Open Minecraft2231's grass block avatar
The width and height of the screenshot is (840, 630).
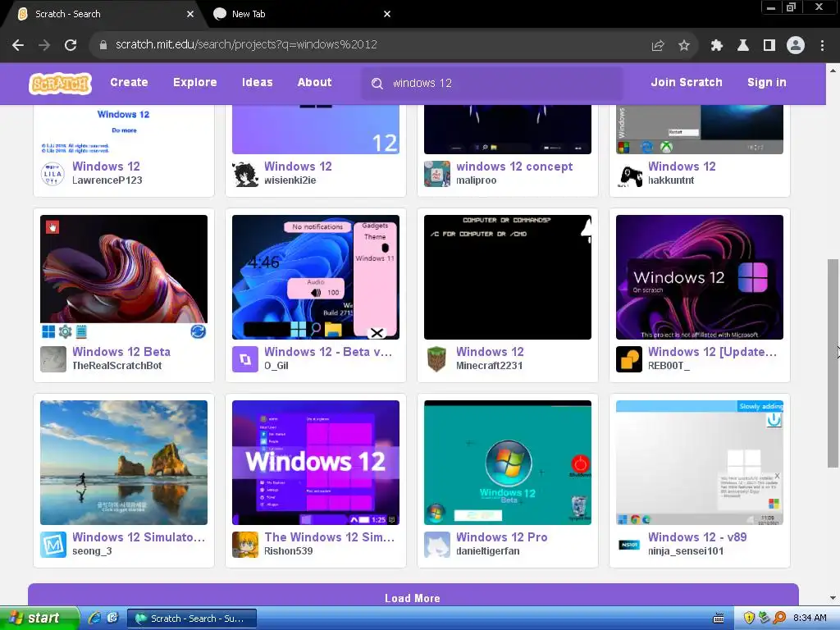[437, 359]
